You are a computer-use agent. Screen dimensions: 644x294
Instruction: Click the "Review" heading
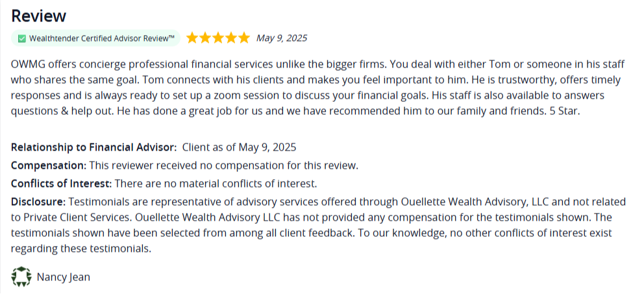tap(39, 16)
